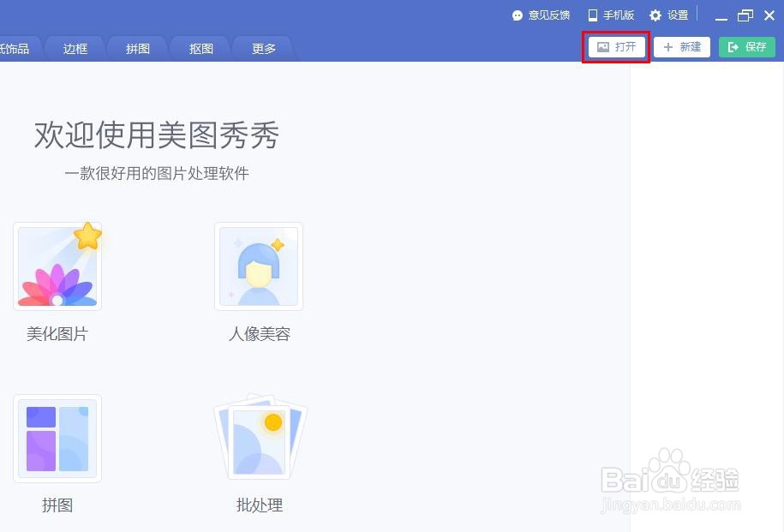Open the 拼图 collage icon card
Screen dimensions: 784x532
pyautogui.click(x=57, y=439)
